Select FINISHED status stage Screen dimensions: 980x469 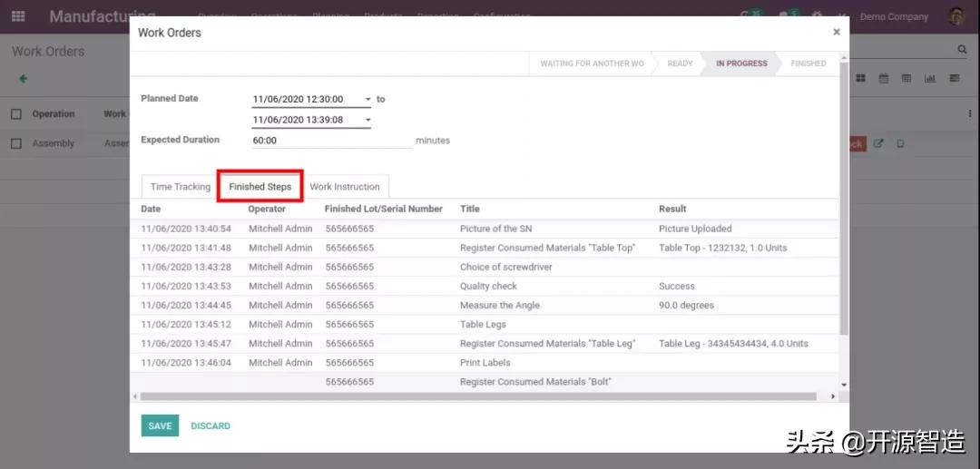[808, 64]
